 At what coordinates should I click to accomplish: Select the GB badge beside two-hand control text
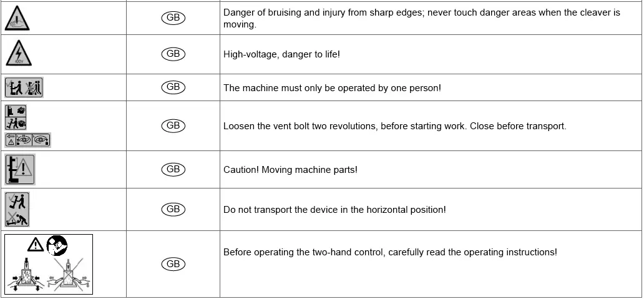[173, 264]
